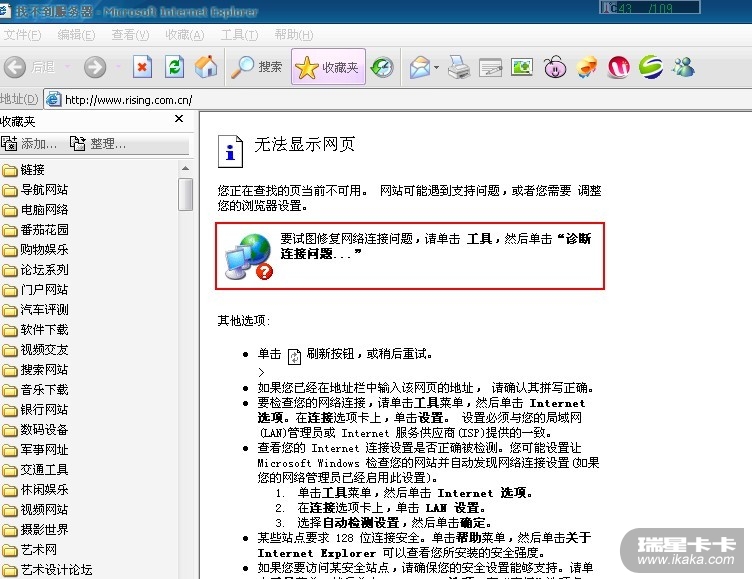This screenshot has width=752, height=579.
Task: Click the red round U icon
Action: (619, 67)
